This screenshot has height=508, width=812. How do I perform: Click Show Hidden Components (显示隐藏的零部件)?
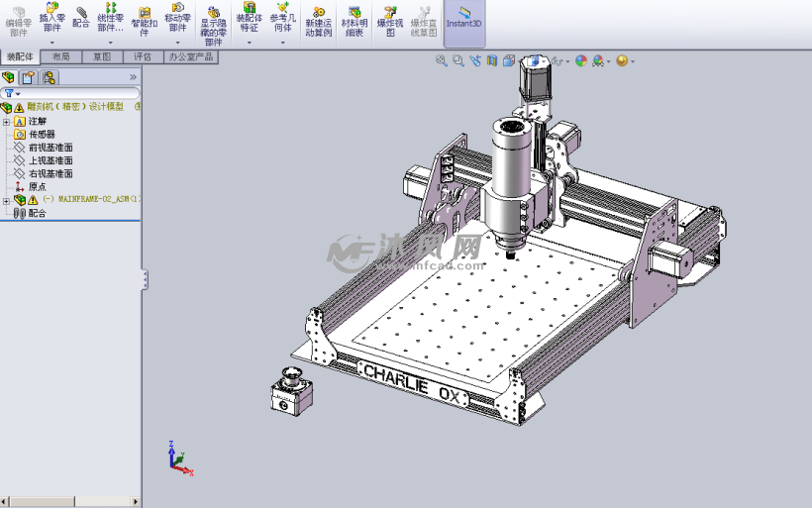tap(213, 27)
